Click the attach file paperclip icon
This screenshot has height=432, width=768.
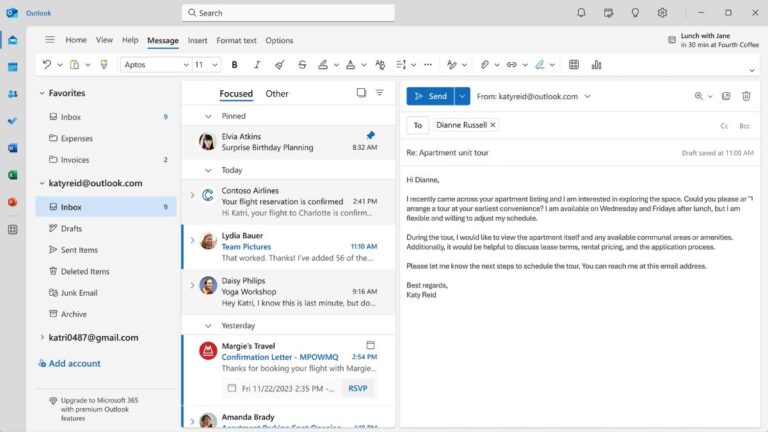point(484,65)
